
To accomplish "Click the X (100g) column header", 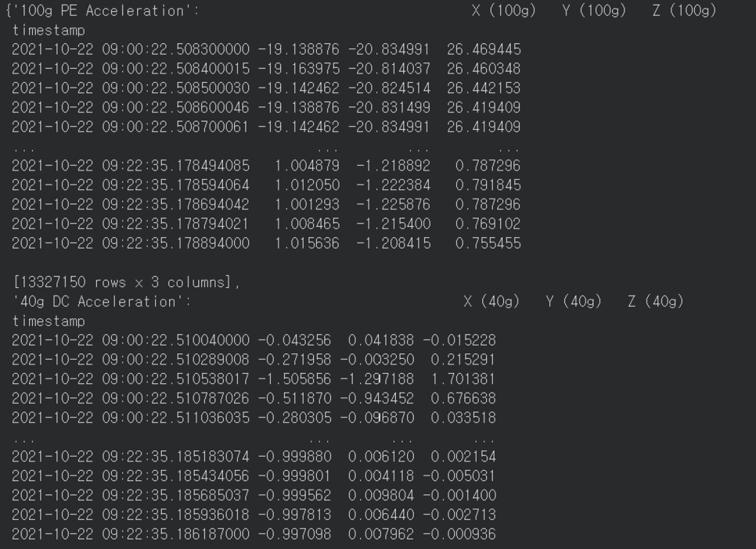I will point(504,11).
